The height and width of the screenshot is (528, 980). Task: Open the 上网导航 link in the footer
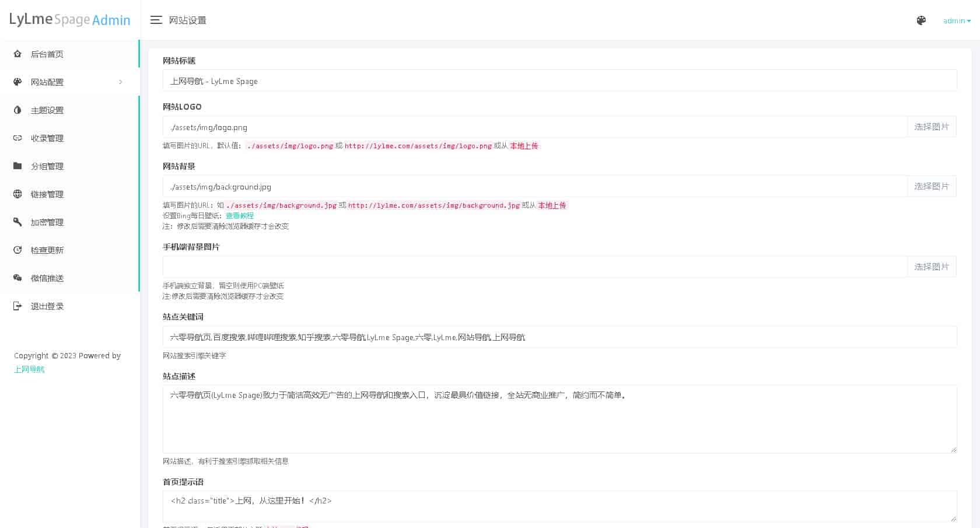(x=29, y=369)
